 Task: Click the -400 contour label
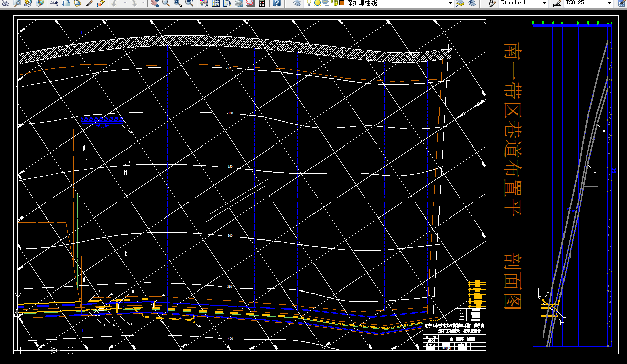[x=230, y=339]
